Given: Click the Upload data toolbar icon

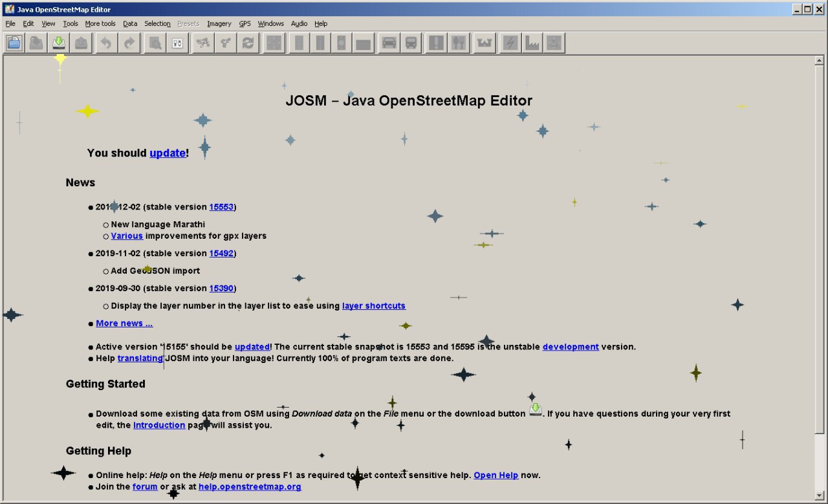Looking at the screenshot, I should tap(81, 43).
